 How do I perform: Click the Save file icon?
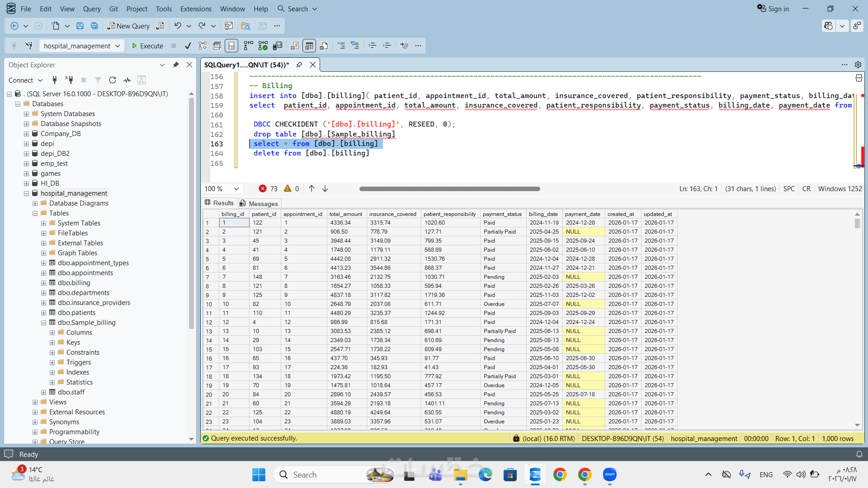coord(80,26)
